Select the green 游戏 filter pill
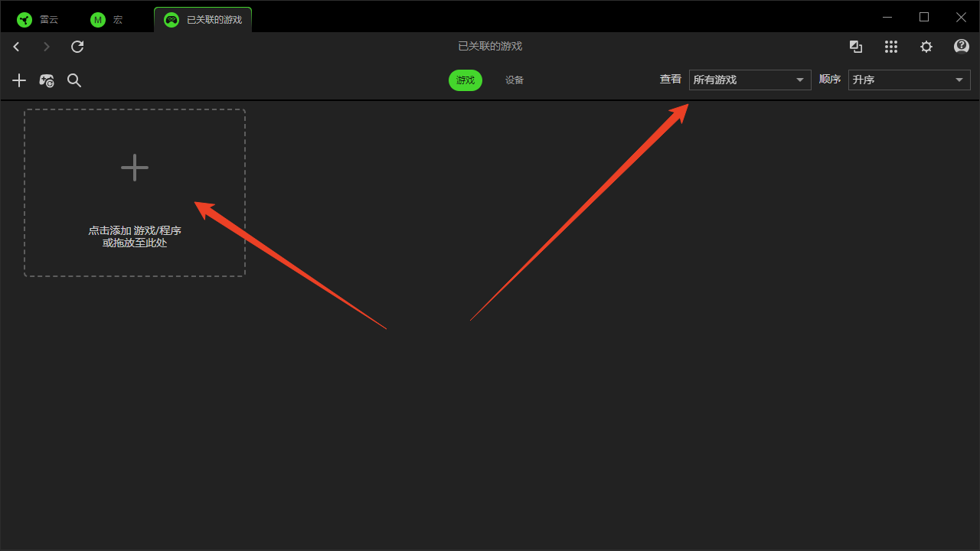Viewport: 980px width, 551px height. 465,80
